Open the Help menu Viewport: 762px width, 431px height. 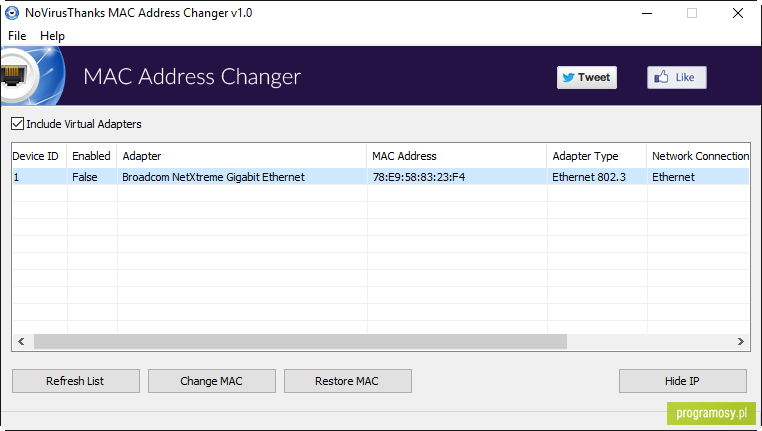click(x=52, y=36)
